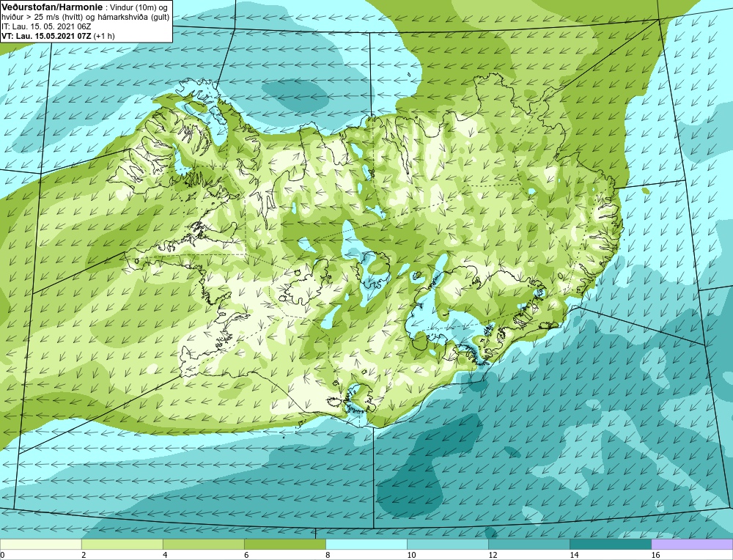Click the legend scale label '16'
The image size is (733, 560).
coord(655,555)
